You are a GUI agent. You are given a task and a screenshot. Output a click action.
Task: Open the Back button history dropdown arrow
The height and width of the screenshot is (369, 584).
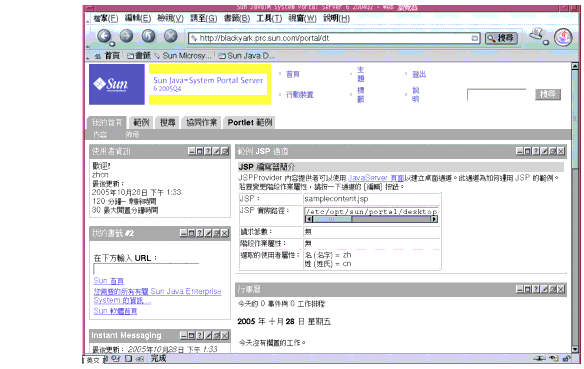(x=112, y=44)
